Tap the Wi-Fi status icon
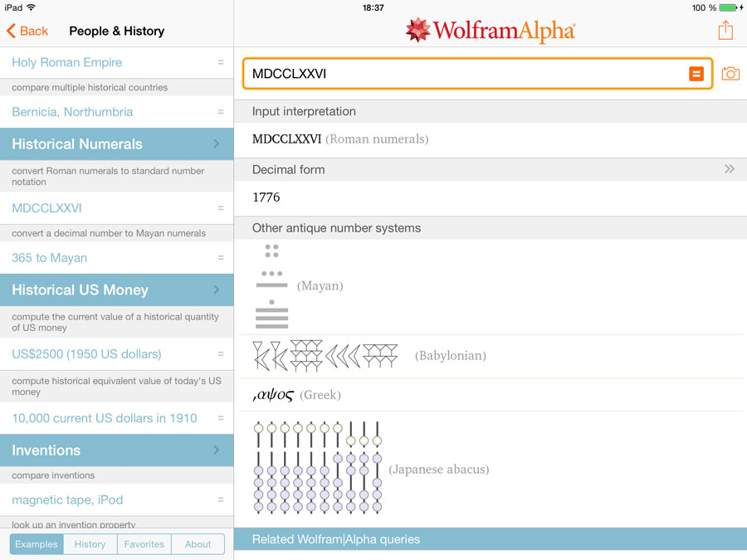 point(31,7)
